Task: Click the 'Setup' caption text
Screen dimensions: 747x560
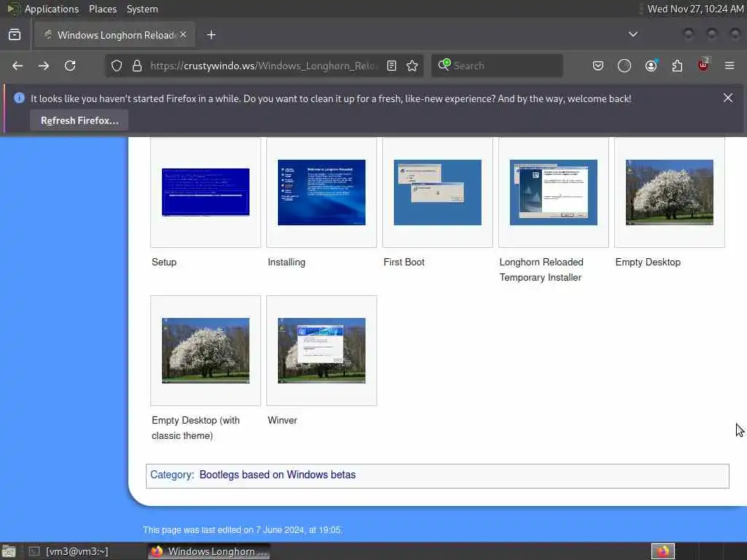Action: [164, 262]
